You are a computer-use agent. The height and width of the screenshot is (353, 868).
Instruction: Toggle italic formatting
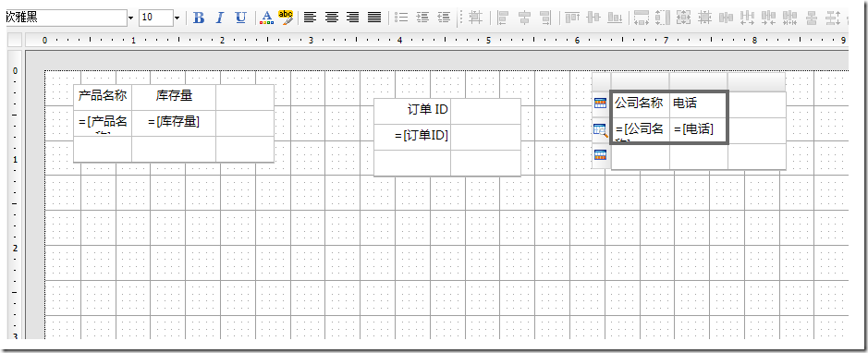(x=219, y=18)
